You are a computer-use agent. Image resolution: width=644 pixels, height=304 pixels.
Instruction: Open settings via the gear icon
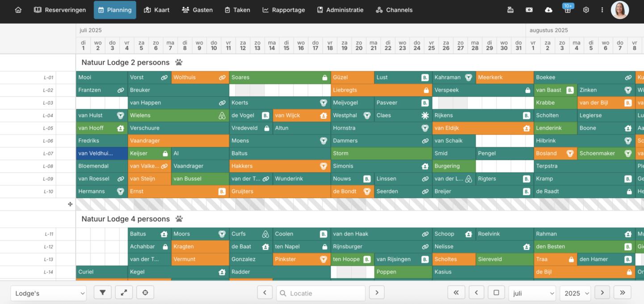pos(586,10)
